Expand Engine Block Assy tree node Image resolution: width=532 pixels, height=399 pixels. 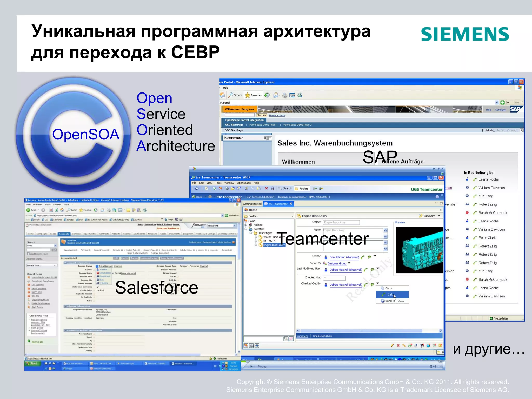(256, 245)
